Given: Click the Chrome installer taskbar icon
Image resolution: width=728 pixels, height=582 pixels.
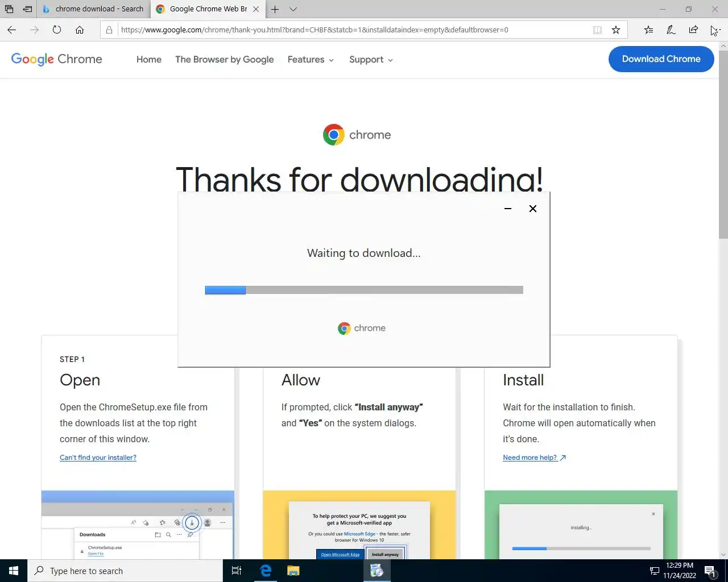Looking at the screenshot, I should click(x=377, y=571).
